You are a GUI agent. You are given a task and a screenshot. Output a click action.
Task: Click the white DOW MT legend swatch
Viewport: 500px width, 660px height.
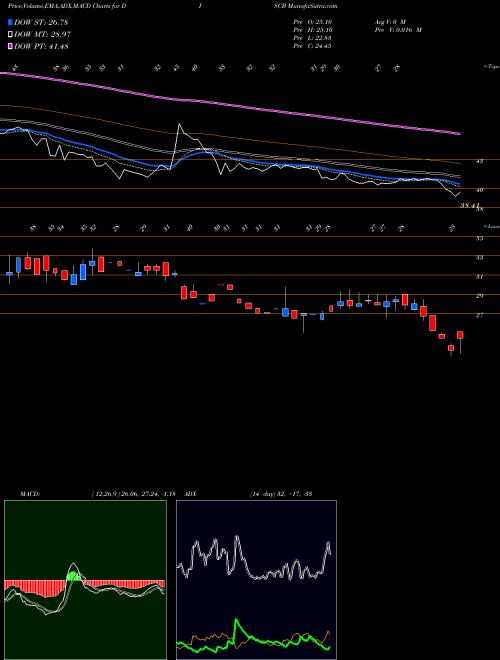[10, 34]
